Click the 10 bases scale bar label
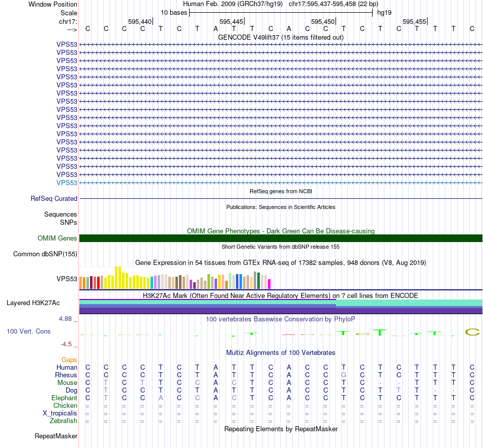 click(174, 13)
